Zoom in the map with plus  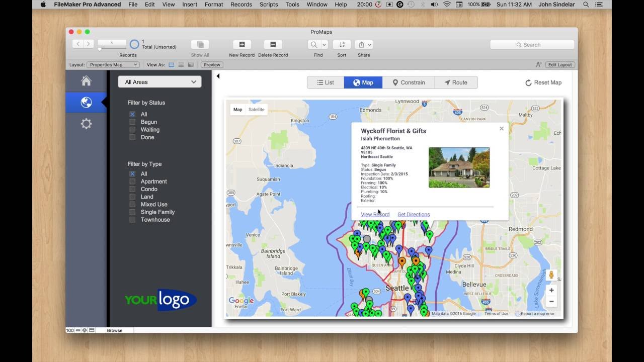click(551, 290)
